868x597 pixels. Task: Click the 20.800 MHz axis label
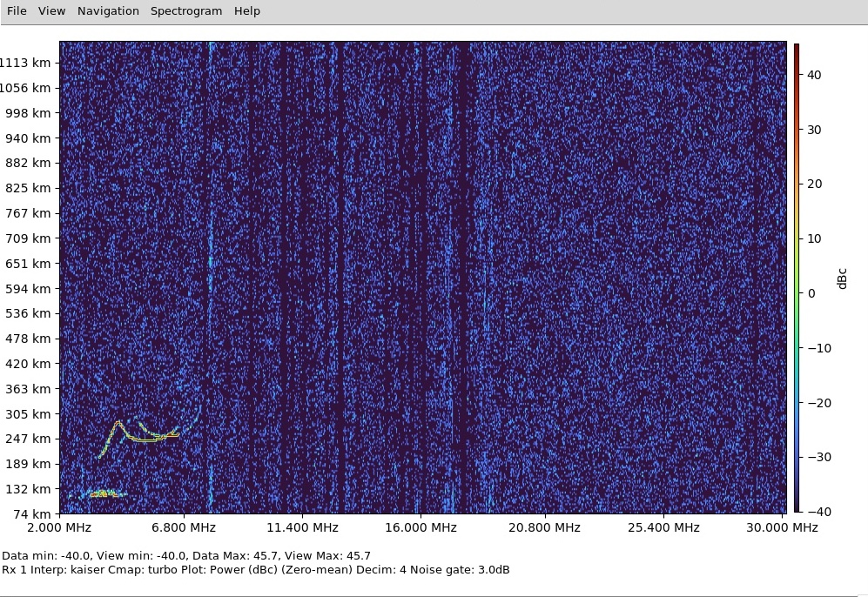(545, 528)
